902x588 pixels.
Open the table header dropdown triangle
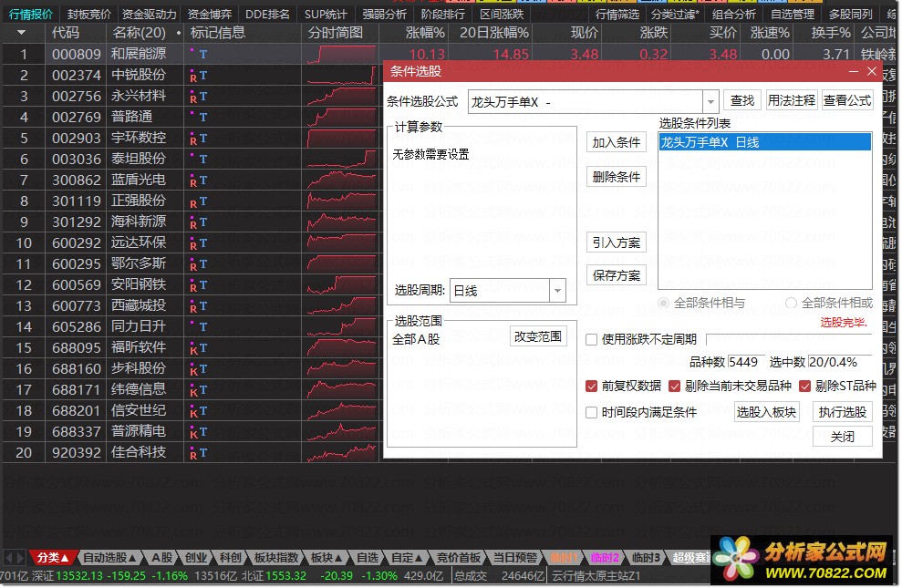pyautogui.click(x=21, y=33)
